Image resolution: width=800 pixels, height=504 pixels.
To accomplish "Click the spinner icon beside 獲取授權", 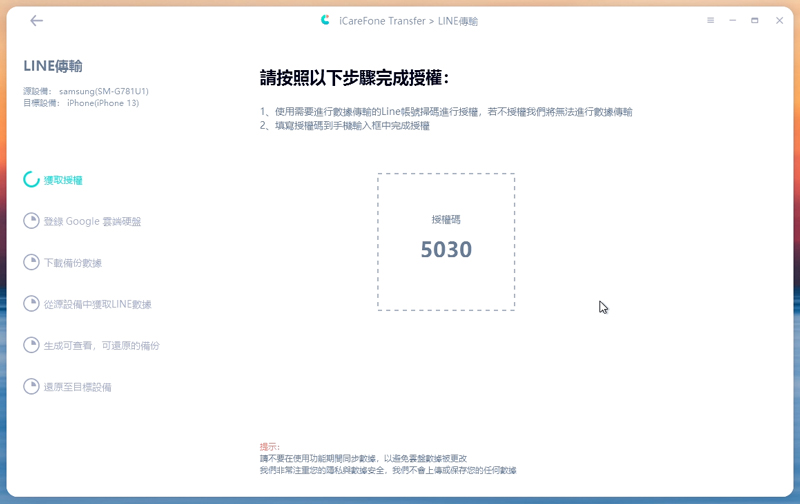I will point(32,180).
